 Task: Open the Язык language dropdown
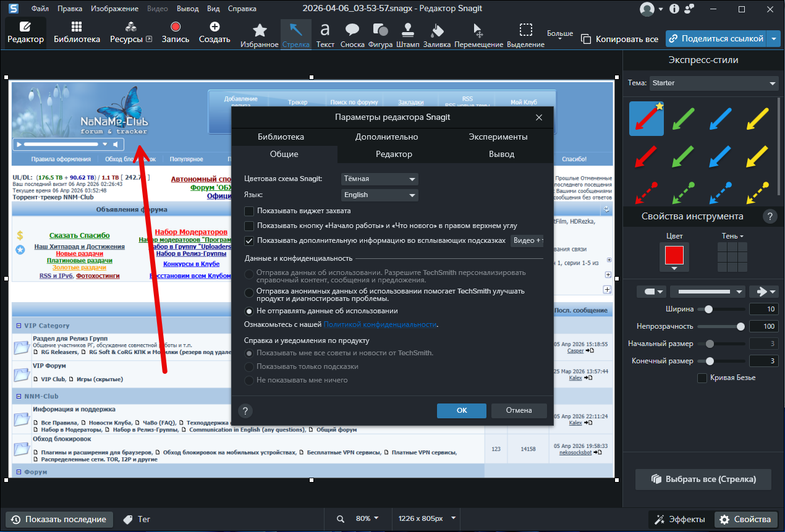pyautogui.click(x=380, y=195)
